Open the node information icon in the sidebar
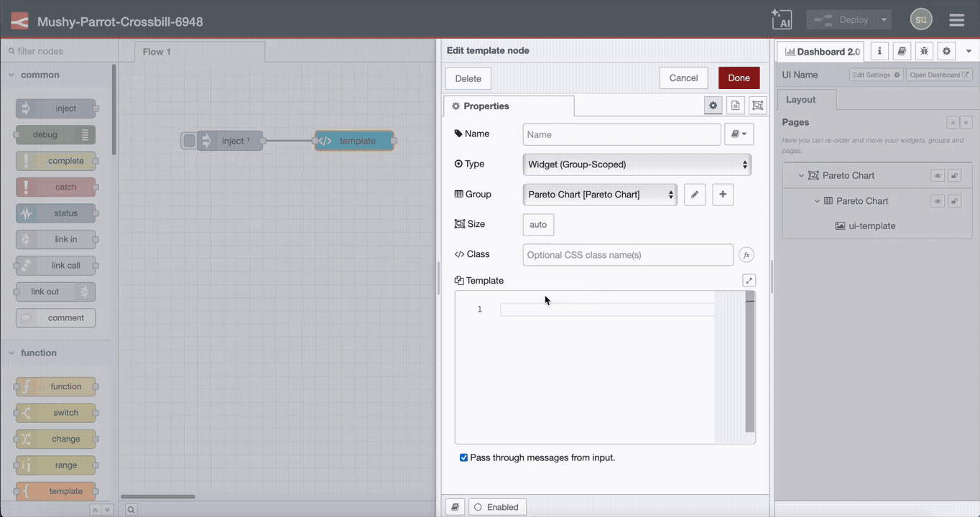The image size is (980, 517). click(879, 51)
